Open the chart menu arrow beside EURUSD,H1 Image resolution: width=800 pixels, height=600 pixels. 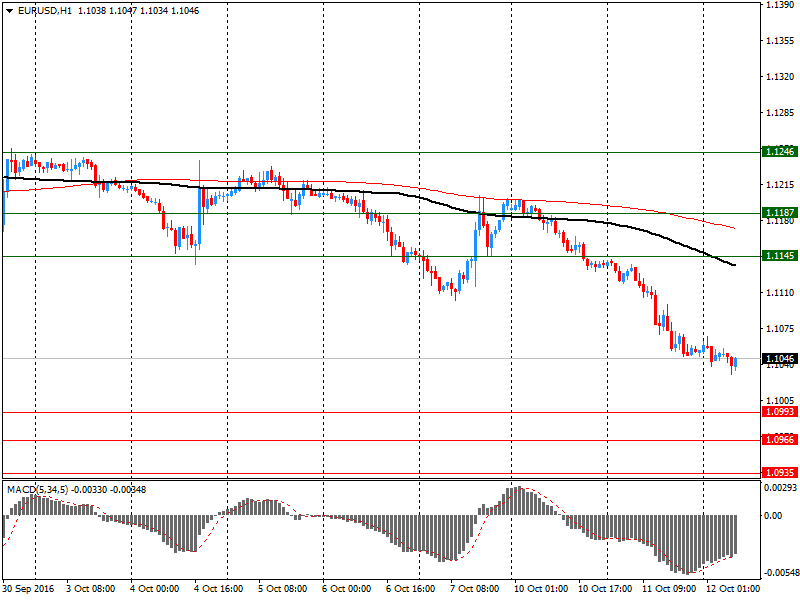[x=9, y=11]
